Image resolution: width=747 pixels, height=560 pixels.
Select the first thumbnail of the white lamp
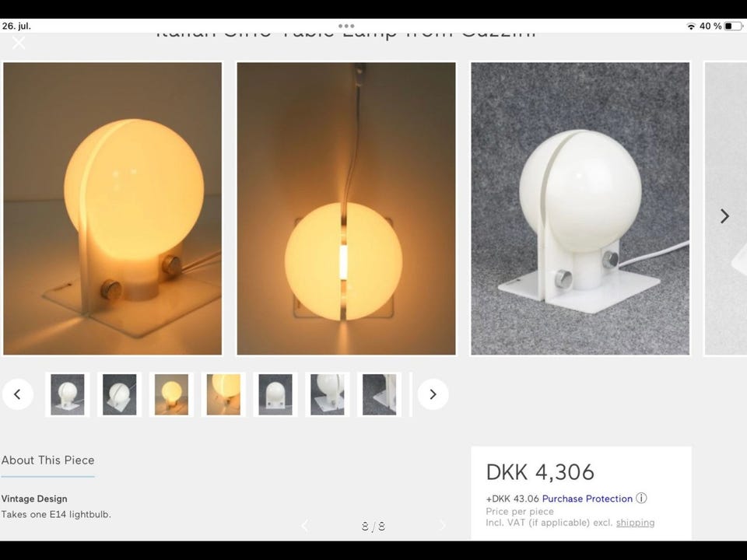point(67,394)
